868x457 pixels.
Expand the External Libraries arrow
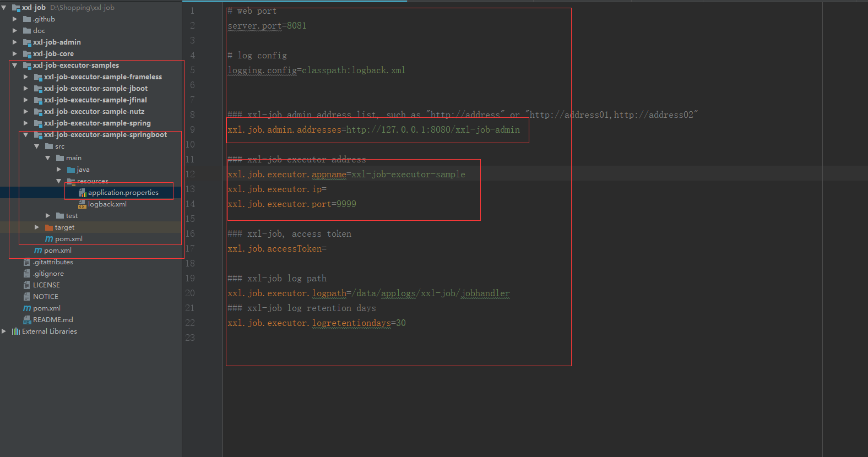(x=4, y=331)
